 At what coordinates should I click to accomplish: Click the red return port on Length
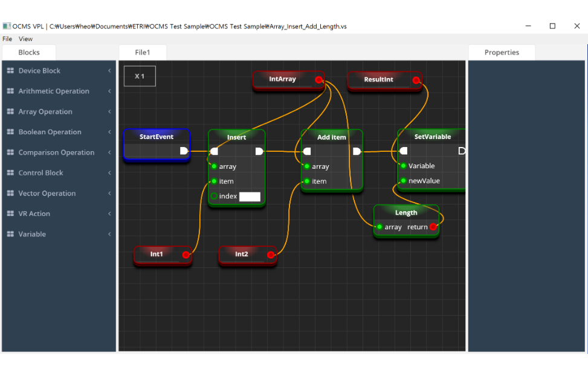tap(433, 227)
